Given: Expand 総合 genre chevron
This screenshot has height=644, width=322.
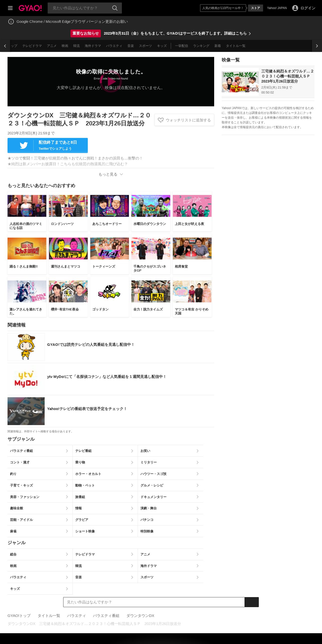Looking at the screenshot, I should 67,554.
